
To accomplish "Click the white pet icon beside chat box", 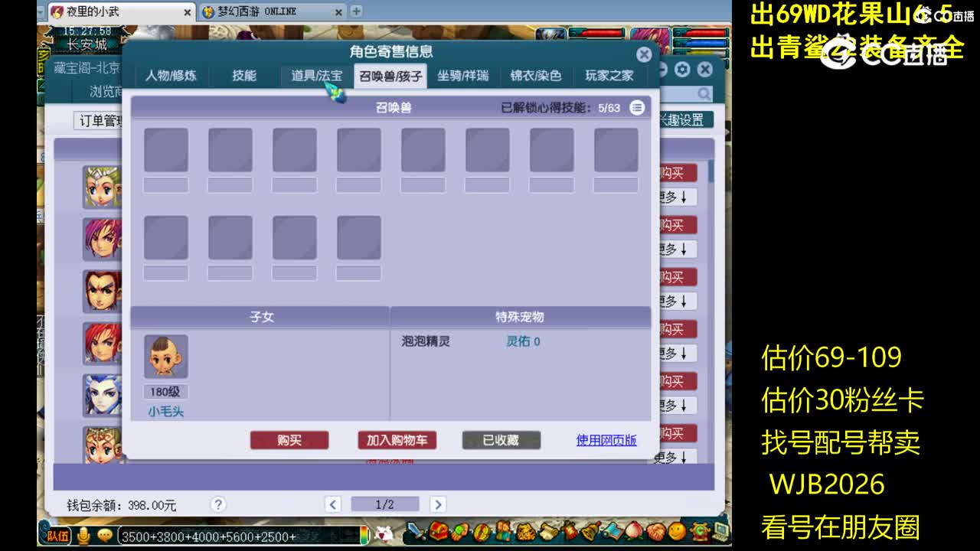I will [x=384, y=533].
